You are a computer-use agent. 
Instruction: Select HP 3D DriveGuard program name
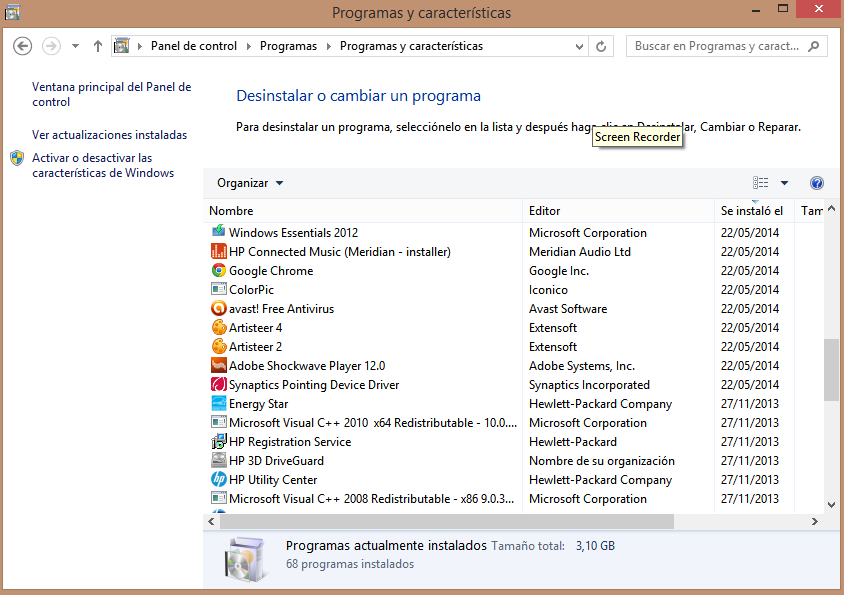point(276,461)
